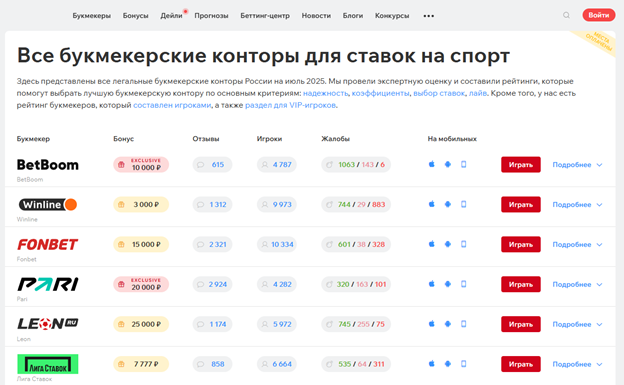Screen dimensions: 624x385
Task: Click the Fonbet logo
Action: (x=48, y=244)
